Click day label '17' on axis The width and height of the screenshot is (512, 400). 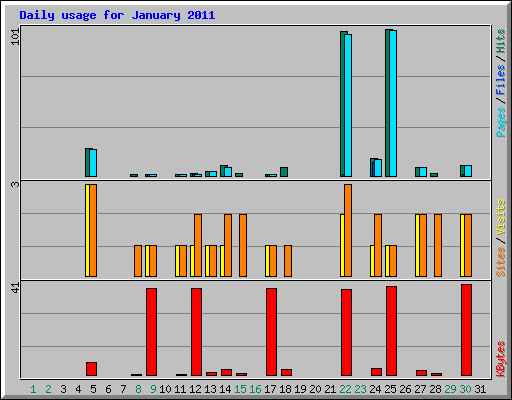tap(270, 389)
